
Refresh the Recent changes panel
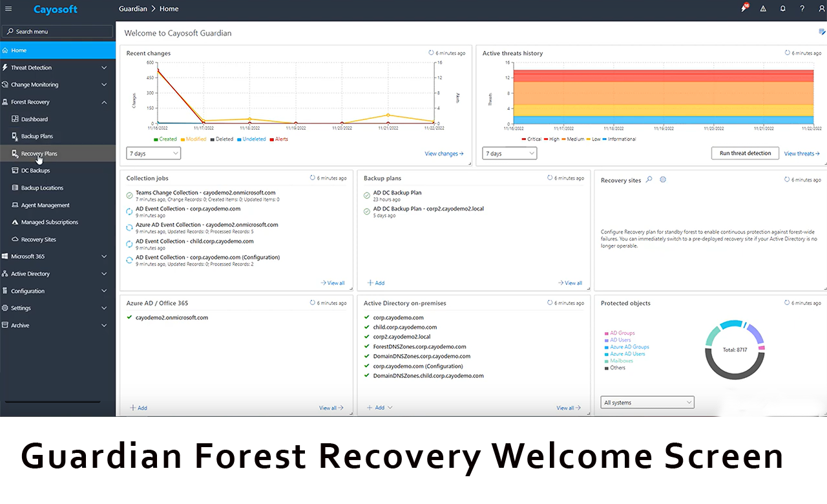[x=432, y=53]
